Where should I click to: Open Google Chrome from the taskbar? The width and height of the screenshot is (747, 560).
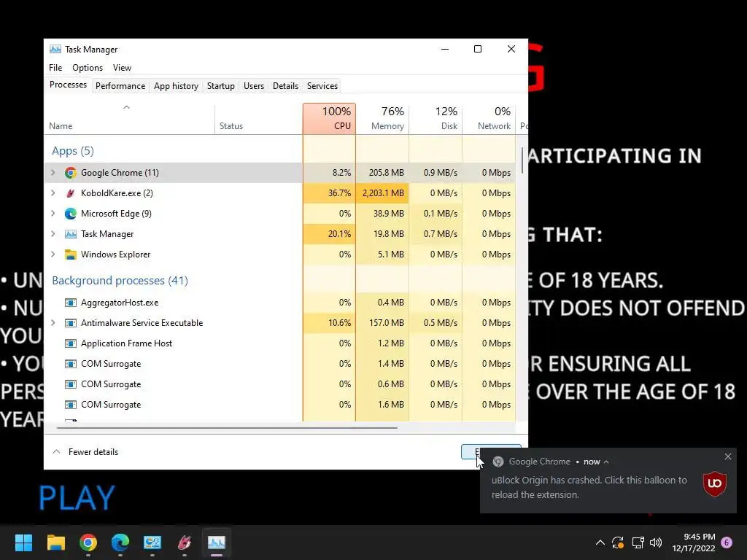click(88, 542)
